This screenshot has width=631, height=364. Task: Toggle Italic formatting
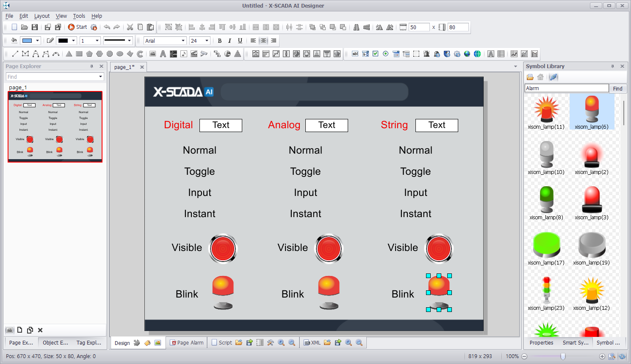[230, 41]
